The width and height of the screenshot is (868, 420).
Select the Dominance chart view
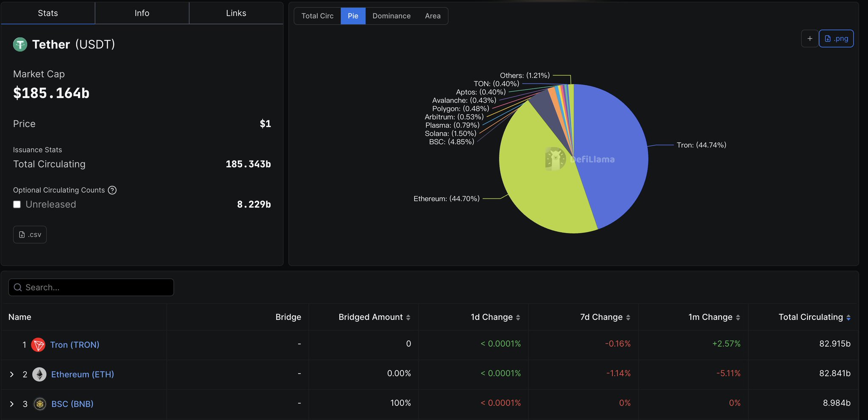pos(391,16)
